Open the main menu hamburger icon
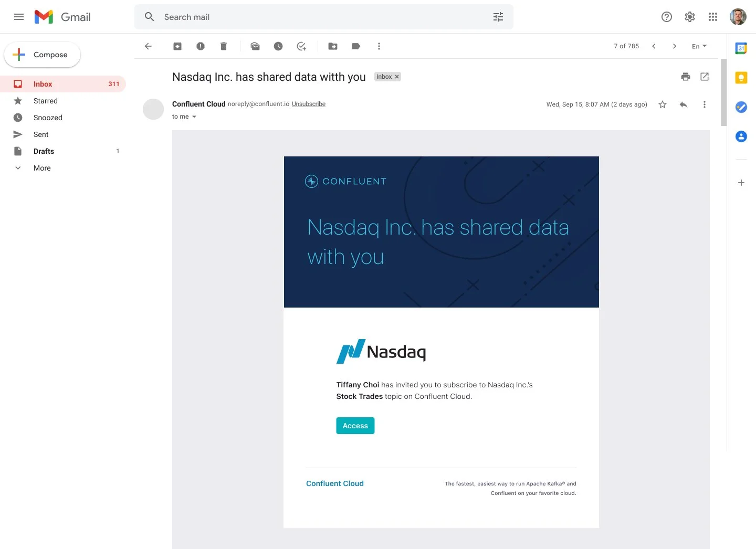Image resolution: width=756 pixels, height=549 pixels. pos(19,17)
